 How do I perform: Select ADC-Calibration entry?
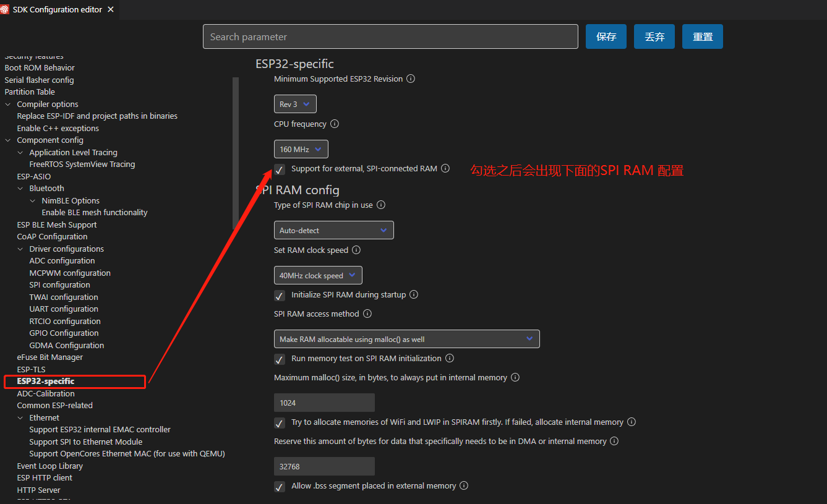click(46, 393)
